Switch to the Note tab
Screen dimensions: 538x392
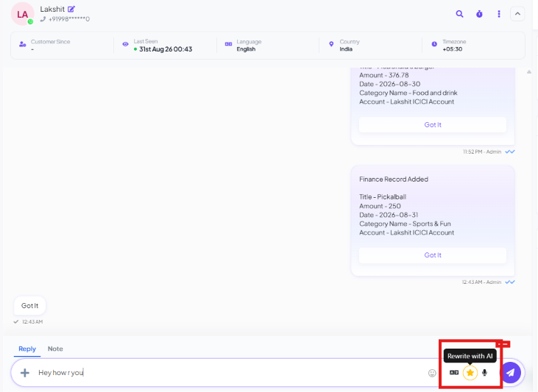[x=55, y=349]
